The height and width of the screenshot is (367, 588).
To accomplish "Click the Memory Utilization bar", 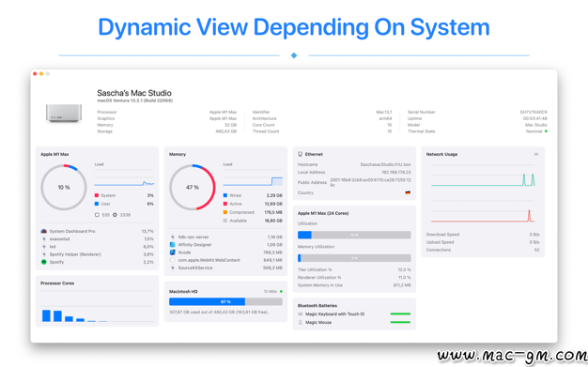I will point(354,258).
